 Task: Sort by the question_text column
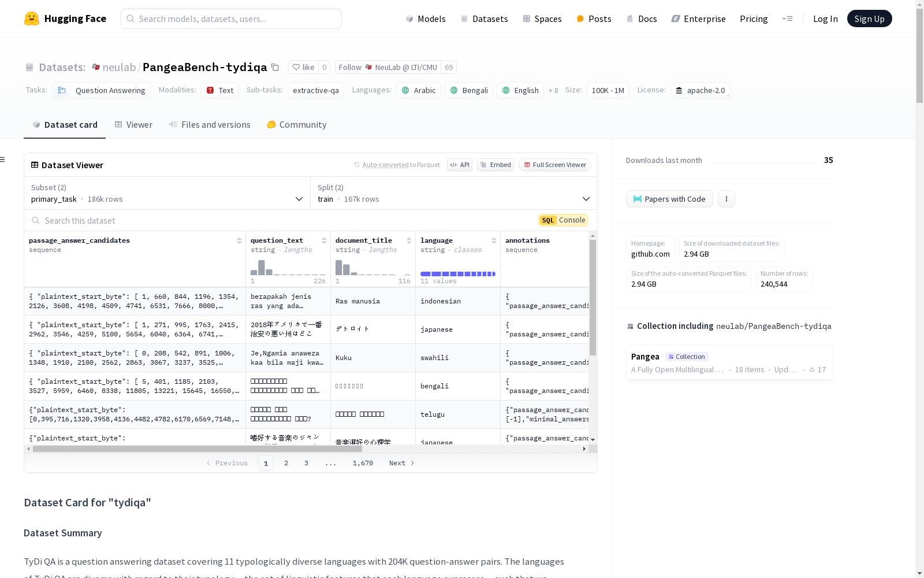coord(324,240)
